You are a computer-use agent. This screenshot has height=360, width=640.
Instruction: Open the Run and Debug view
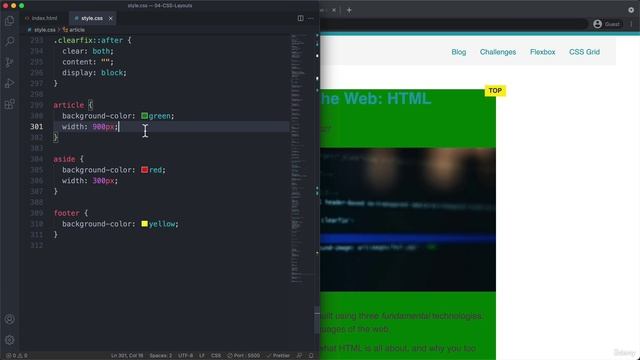coord(9,83)
